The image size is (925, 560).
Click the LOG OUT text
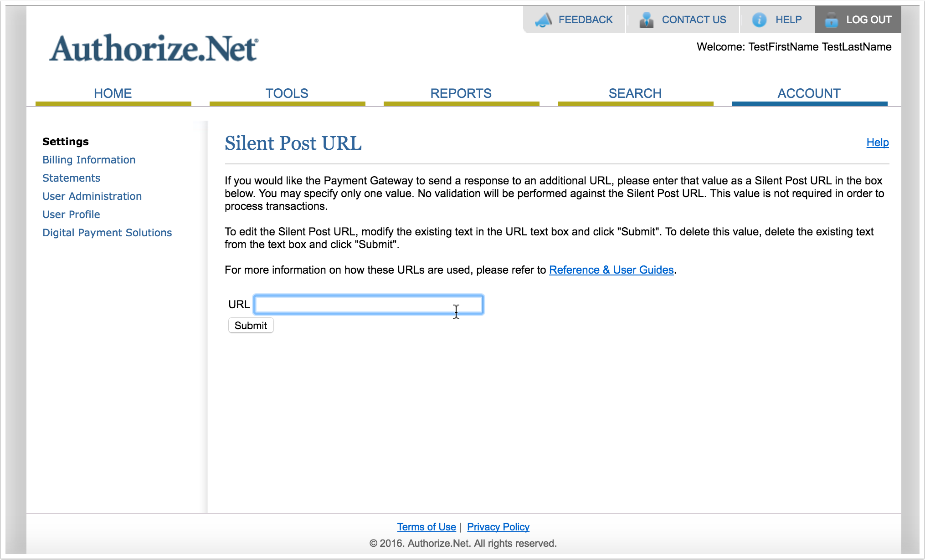coord(869,20)
